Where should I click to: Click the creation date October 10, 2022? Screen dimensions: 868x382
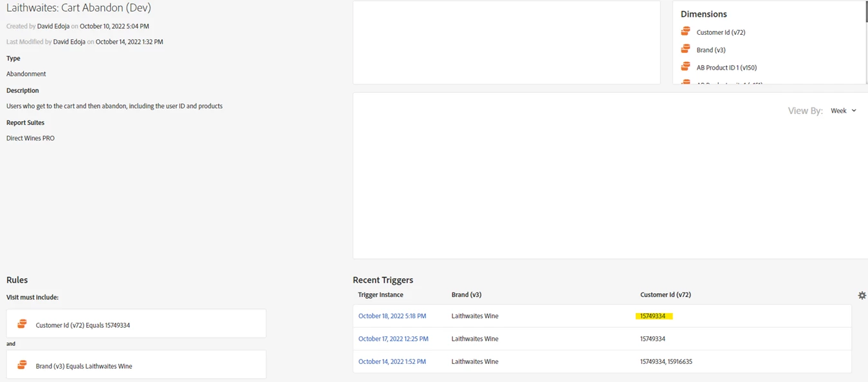coord(115,26)
